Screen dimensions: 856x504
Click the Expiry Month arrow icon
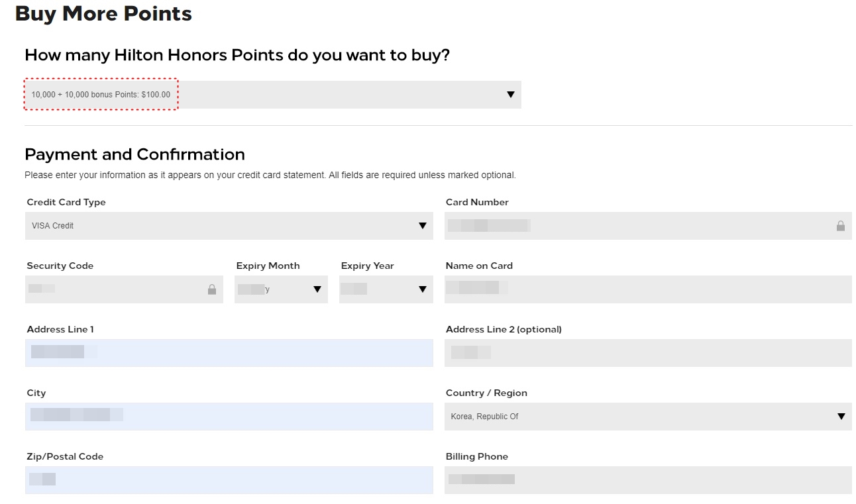(x=317, y=289)
